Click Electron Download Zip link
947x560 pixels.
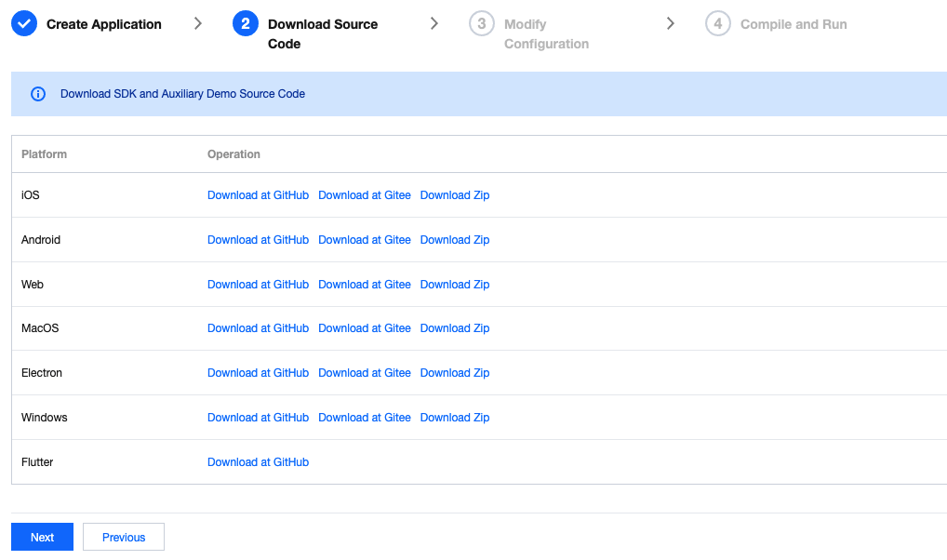point(455,373)
